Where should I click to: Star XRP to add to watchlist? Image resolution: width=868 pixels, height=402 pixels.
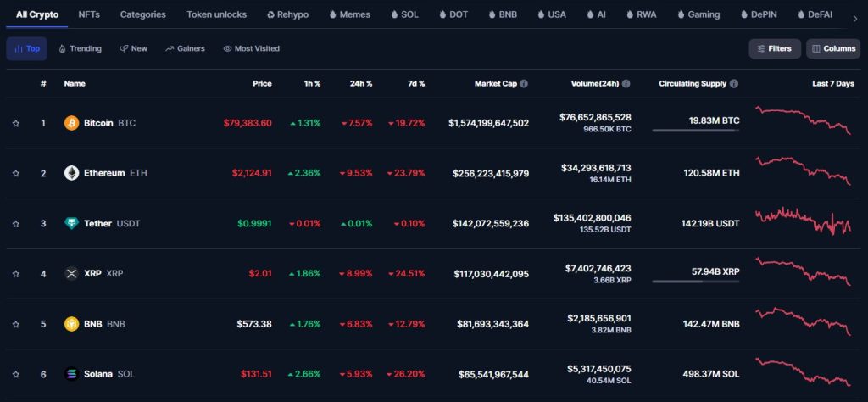pos(16,274)
